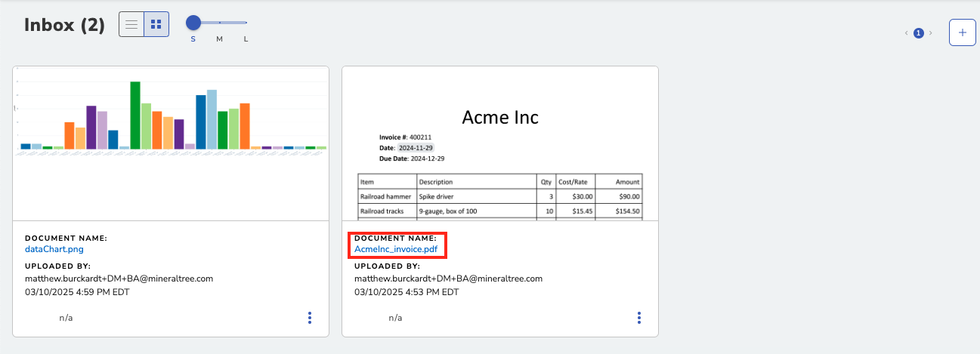Screen dimensions: 980x354
Task: Click n/a on the AcmeInc_invoice.pdf card
Action: (396, 318)
